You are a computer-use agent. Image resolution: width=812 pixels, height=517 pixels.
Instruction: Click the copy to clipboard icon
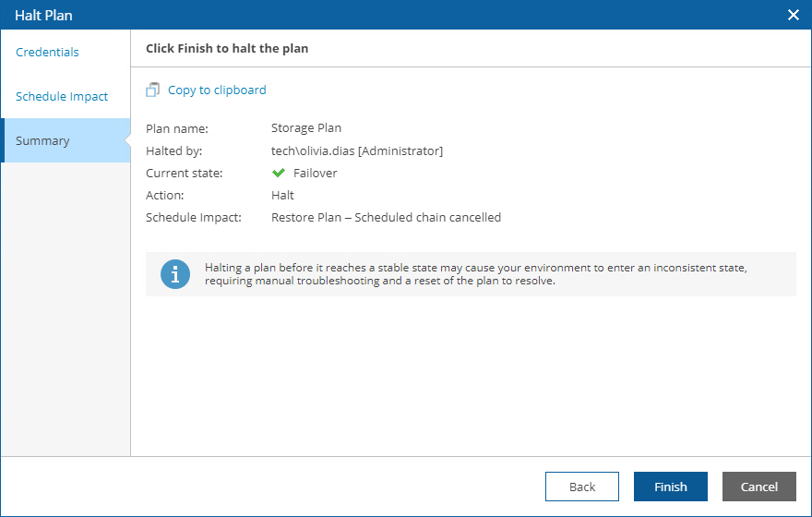click(x=153, y=90)
